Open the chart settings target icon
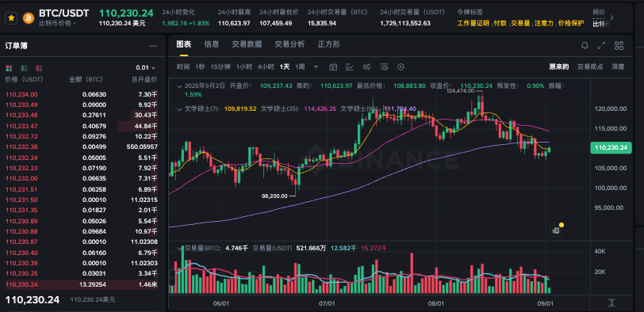The height and width of the screenshot is (312, 644). click(401, 67)
